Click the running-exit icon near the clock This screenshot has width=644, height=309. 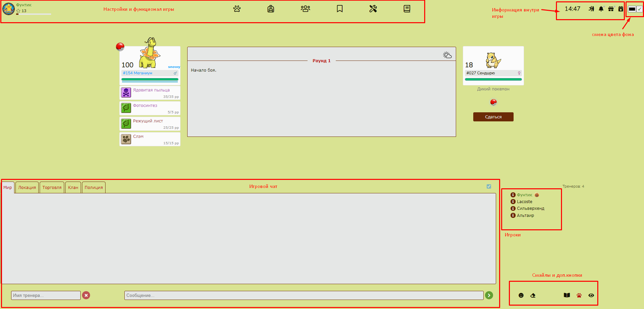tap(591, 9)
